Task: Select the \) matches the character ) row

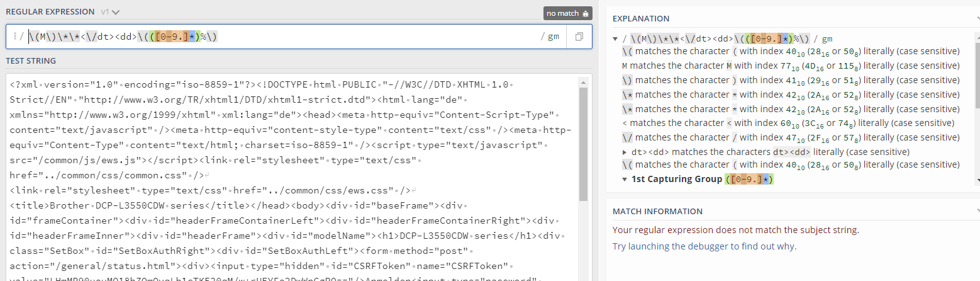Action: coord(791,80)
